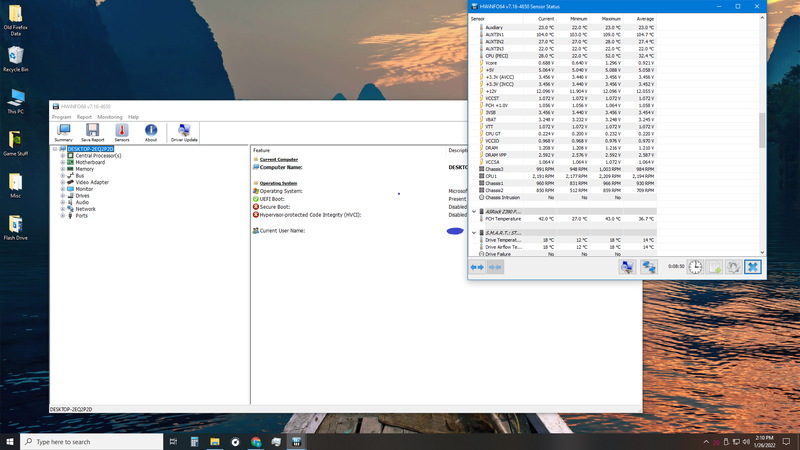
Task: Click the Maximum column header
Action: pyautogui.click(x=606, y=19)
